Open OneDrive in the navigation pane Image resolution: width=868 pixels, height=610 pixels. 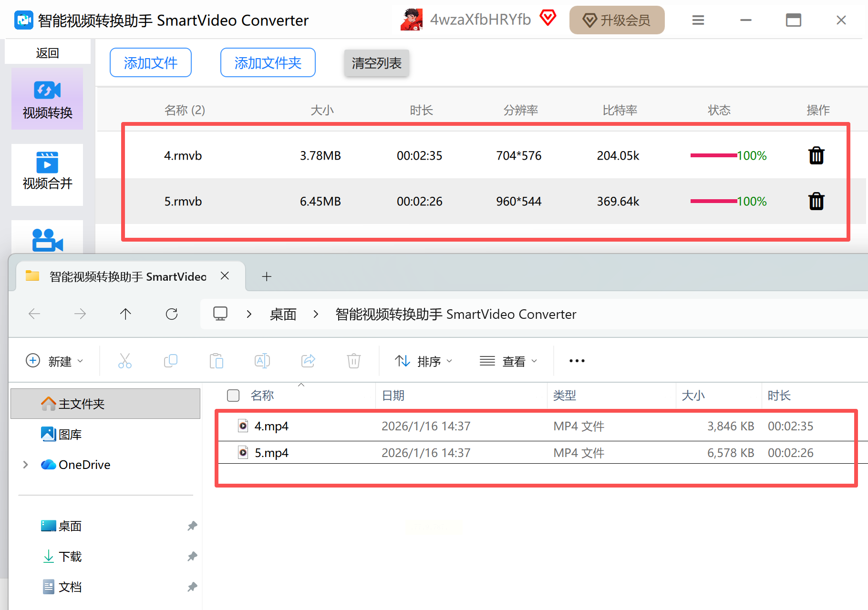click(x=75, y=465)
